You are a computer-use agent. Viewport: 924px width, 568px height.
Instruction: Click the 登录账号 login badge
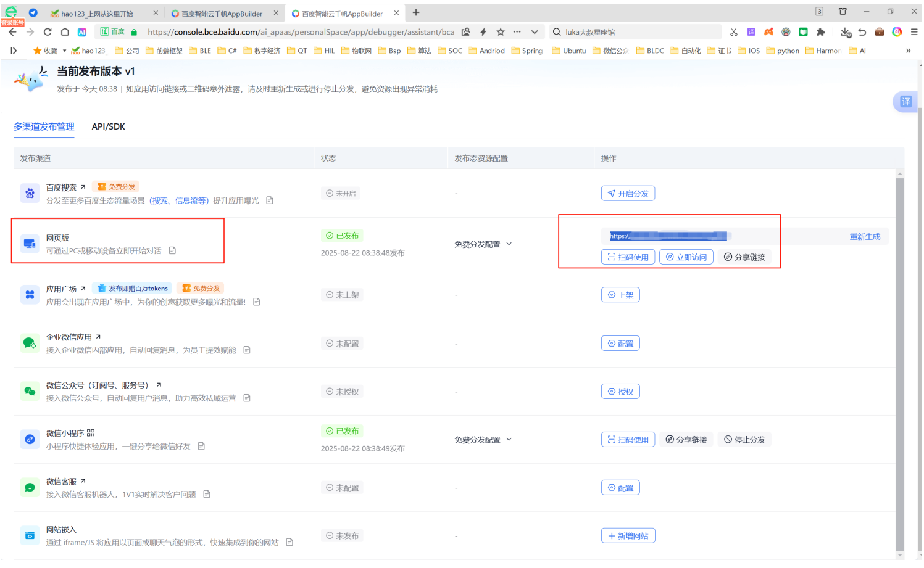coord(12,22)
